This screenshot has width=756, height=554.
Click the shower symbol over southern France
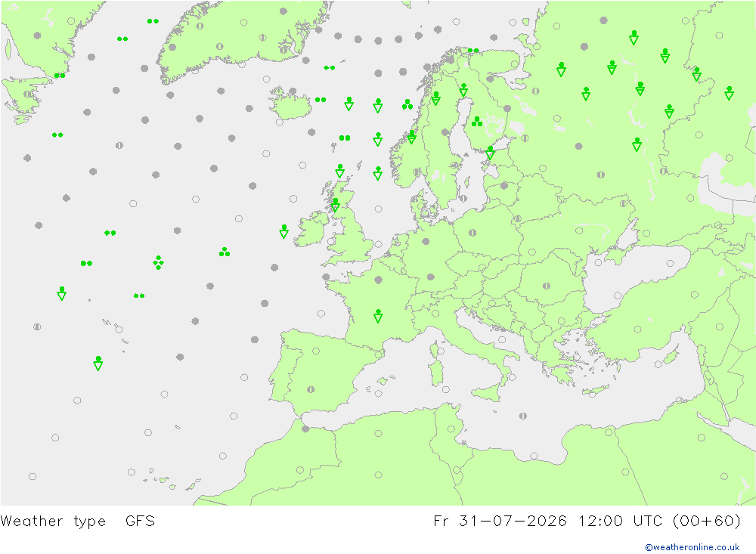(x=378, y=316)
